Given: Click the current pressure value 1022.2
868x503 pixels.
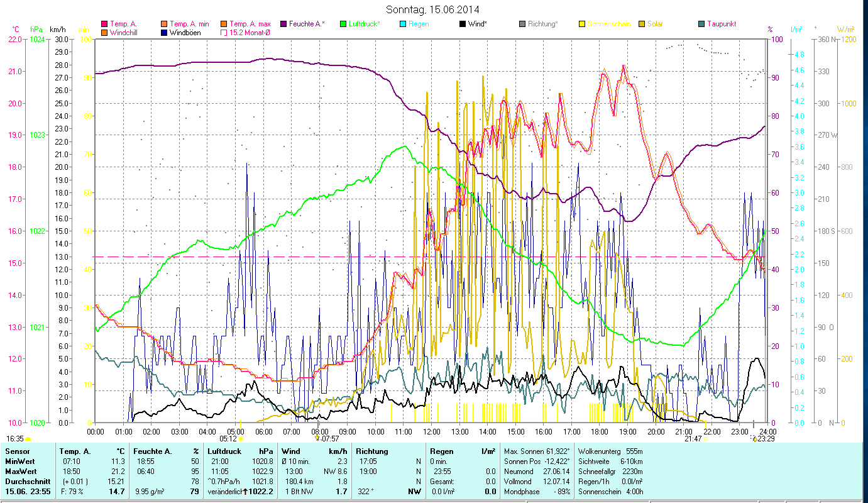Looking at the screenshot, I should pyautogui.click(x=260, y=492).
